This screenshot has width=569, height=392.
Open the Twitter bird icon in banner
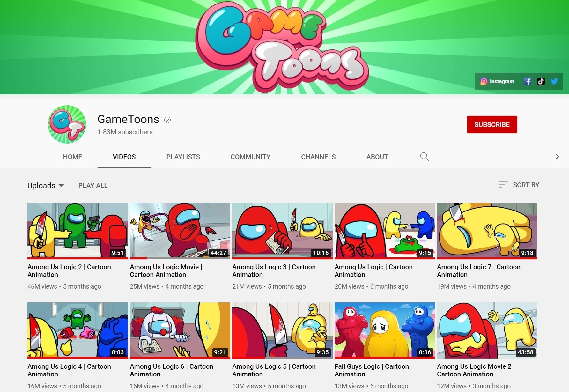(x=554, y=81)
